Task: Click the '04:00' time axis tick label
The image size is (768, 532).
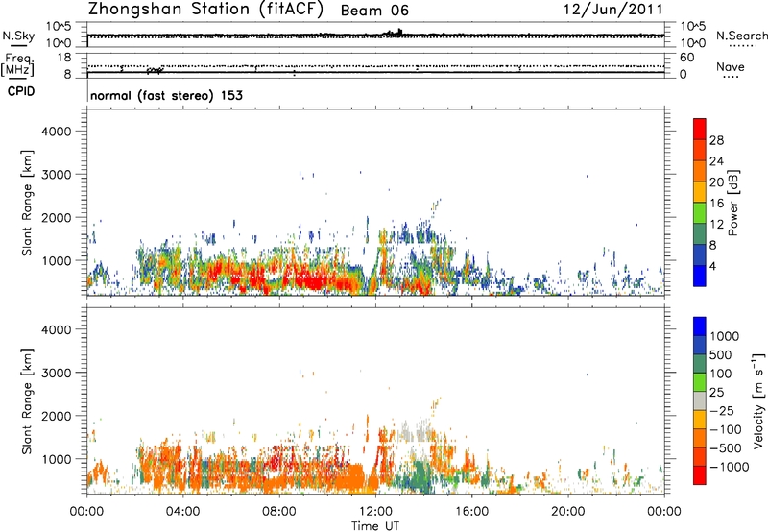Action: tap(182, 512)
